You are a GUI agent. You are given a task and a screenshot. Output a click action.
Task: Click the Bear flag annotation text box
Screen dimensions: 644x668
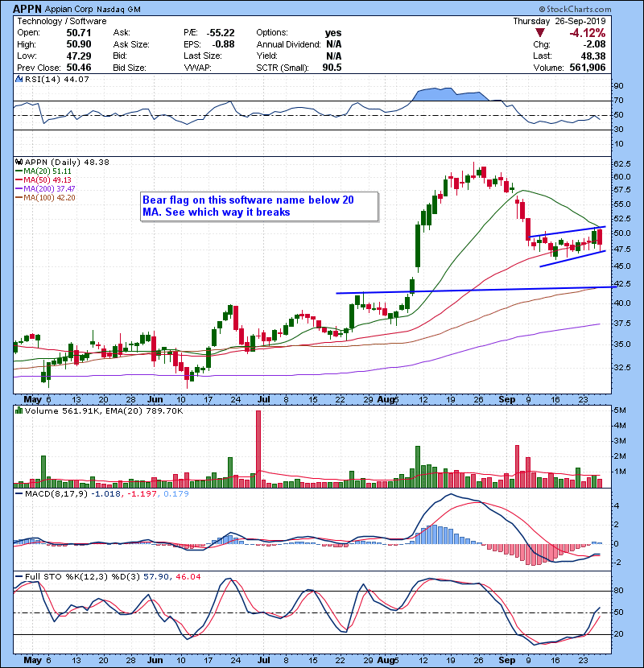pyautogui.click(x=259, y=207)
